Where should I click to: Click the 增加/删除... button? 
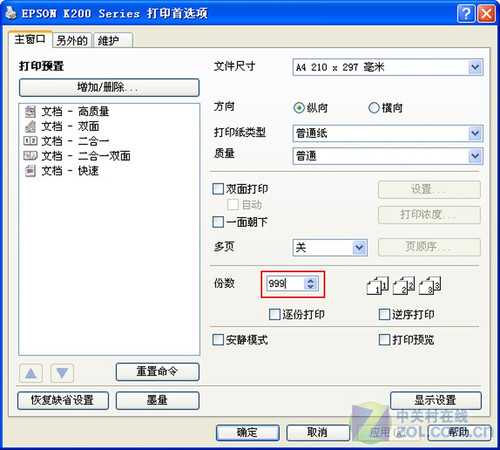coord(109,88)
